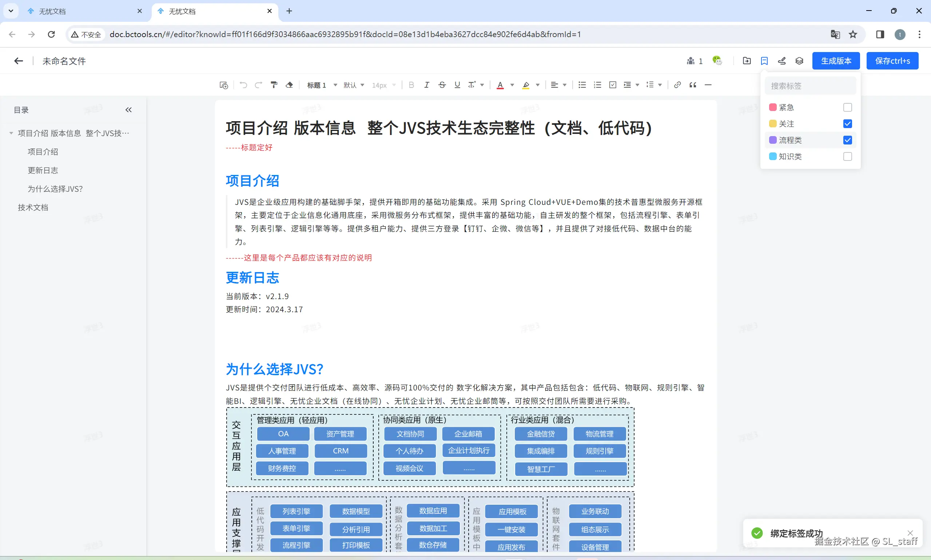
Task: Open the alignment dropdown arrow
Action: point(565,85)
